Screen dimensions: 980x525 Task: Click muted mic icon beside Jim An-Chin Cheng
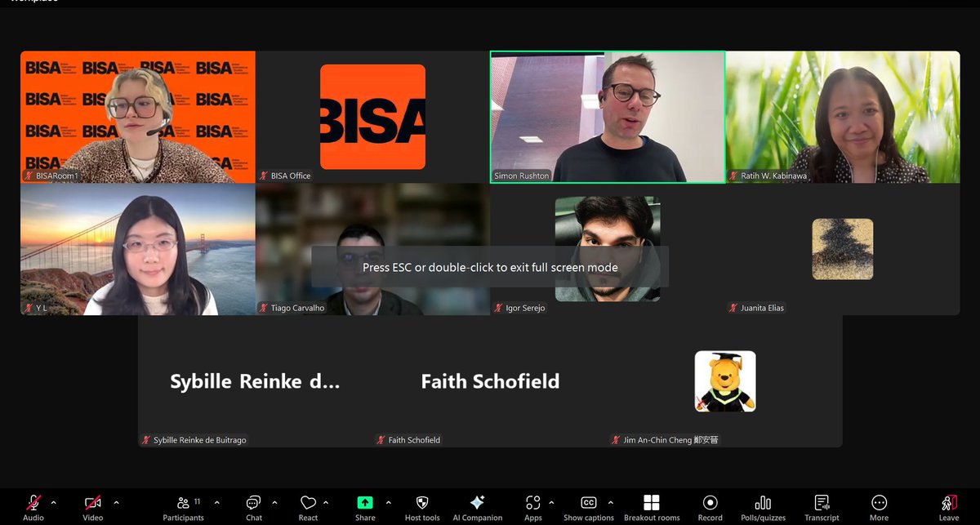point(617,440)
